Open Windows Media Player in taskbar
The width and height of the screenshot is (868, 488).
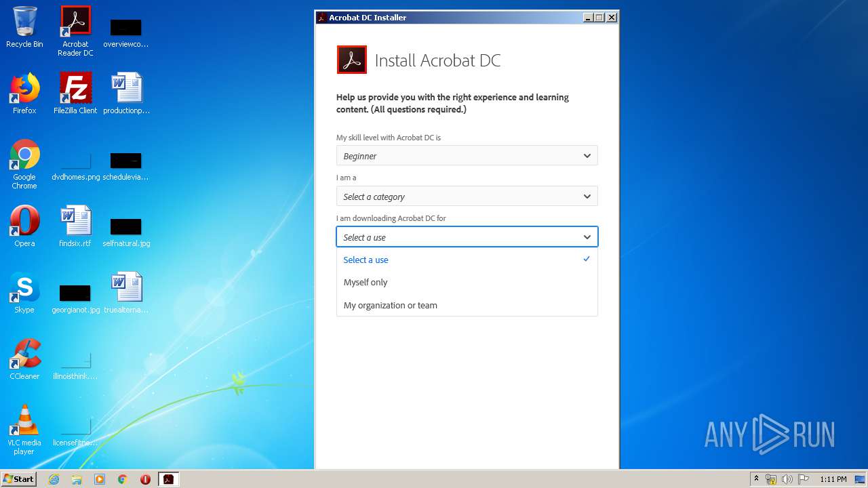(100, 479)
